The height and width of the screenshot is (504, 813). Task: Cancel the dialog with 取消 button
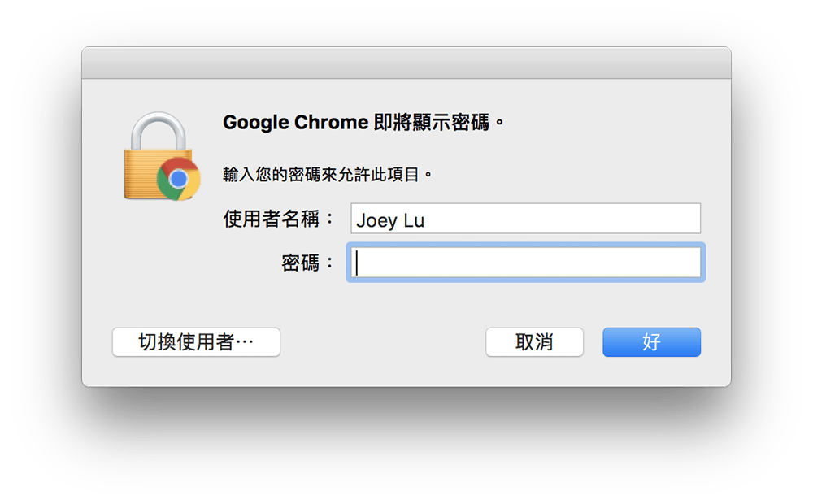tap(535, 341)
